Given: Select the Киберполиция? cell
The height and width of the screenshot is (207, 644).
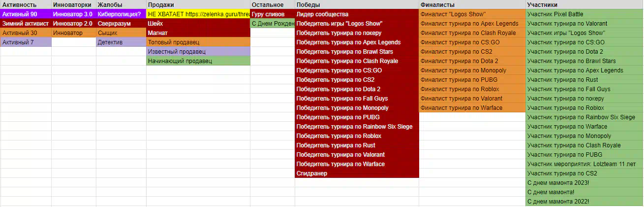Looking at the screenshot, I should (121, 14).
